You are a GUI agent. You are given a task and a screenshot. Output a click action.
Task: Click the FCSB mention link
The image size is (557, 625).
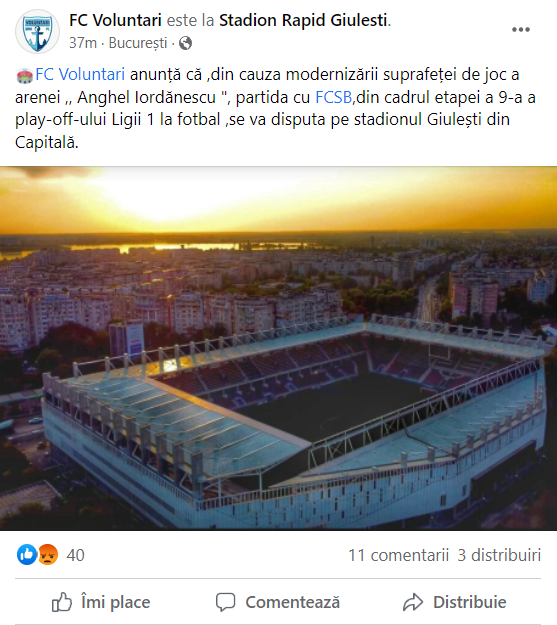(333, 97)
